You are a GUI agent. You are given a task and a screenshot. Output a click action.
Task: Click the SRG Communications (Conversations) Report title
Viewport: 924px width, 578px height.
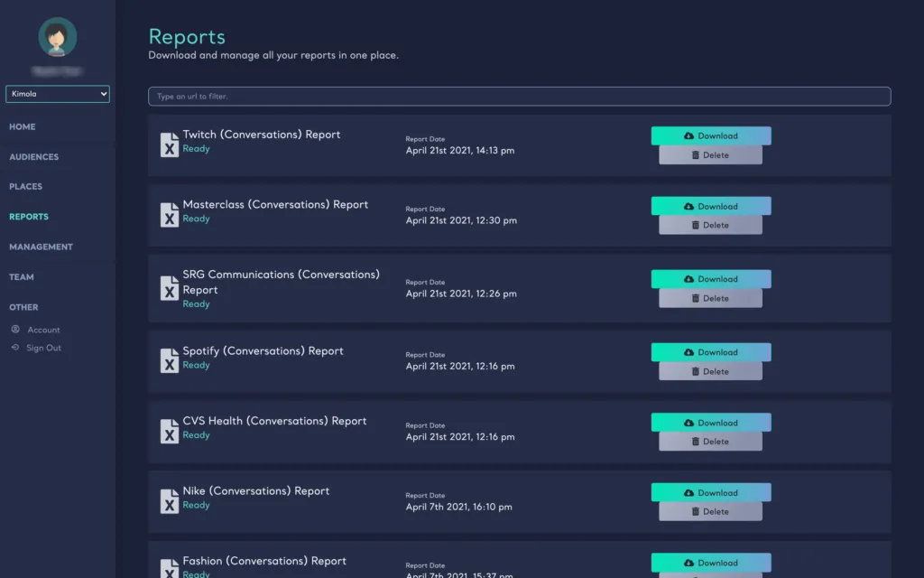pos(282,282)
